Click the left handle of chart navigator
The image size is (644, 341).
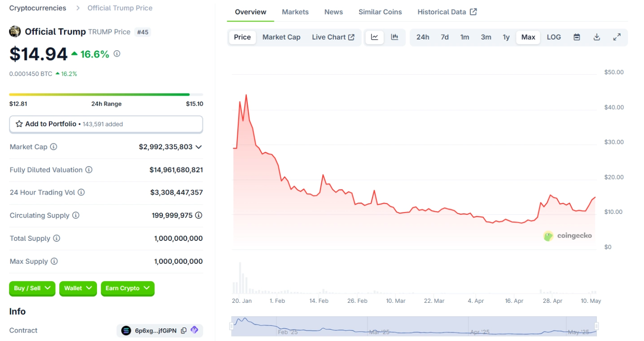coord(232,326)
